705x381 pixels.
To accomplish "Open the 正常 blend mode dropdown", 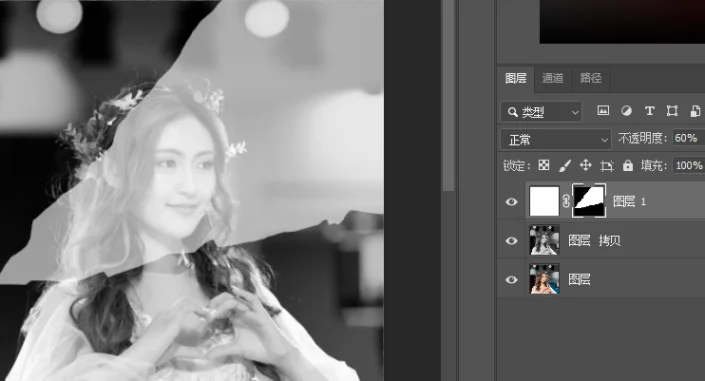I will 556,139.
